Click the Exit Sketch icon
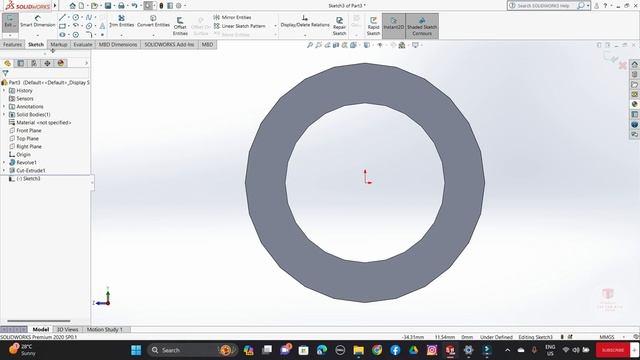The height and width of the screenshot is (360, 640). 10,22
